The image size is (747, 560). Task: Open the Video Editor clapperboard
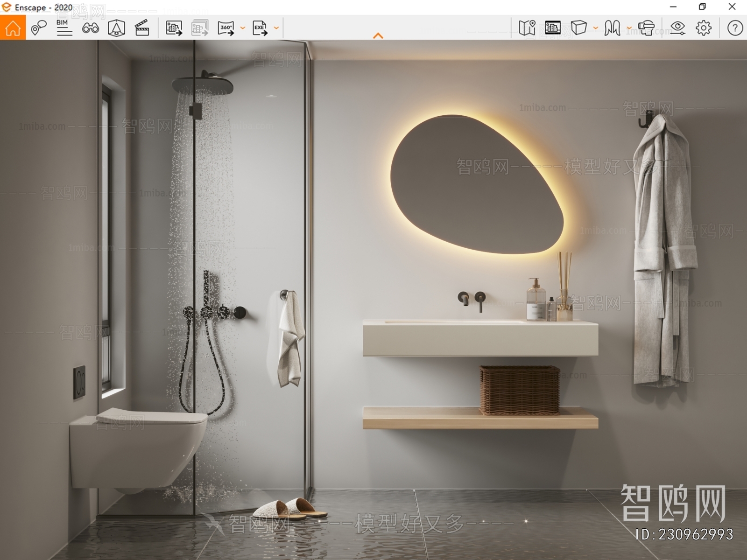click(x=142, y=28)
